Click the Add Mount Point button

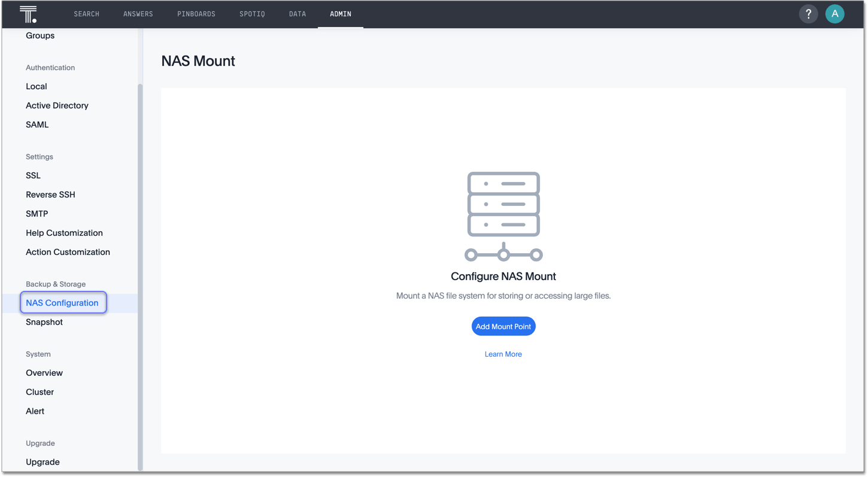pos(503,326)
